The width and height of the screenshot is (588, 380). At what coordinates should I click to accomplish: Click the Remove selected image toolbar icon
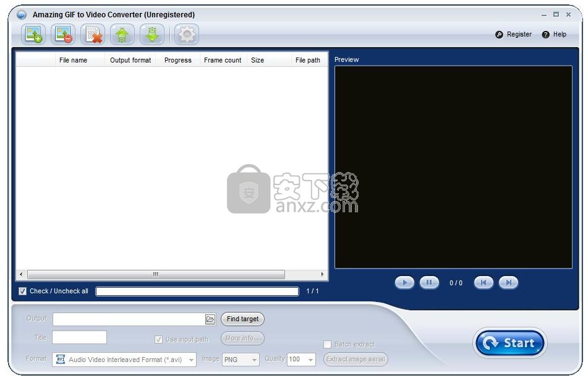click(63, 35)
